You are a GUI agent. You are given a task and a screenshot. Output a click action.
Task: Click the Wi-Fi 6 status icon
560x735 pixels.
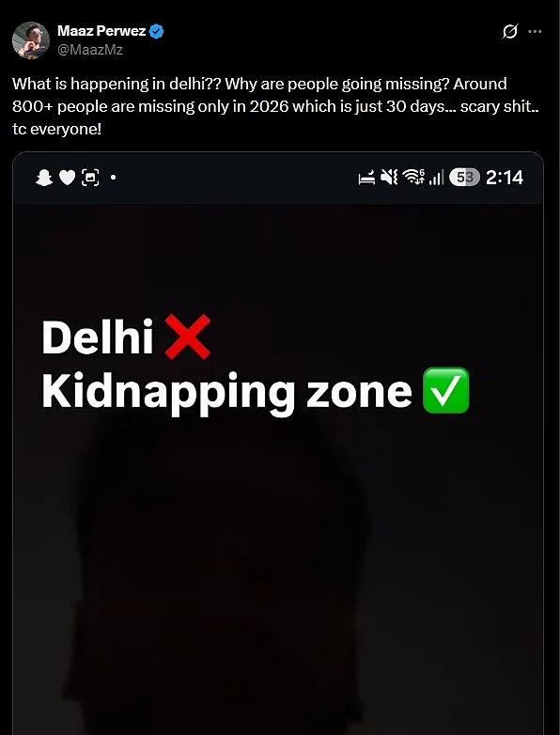pos(413,178)
